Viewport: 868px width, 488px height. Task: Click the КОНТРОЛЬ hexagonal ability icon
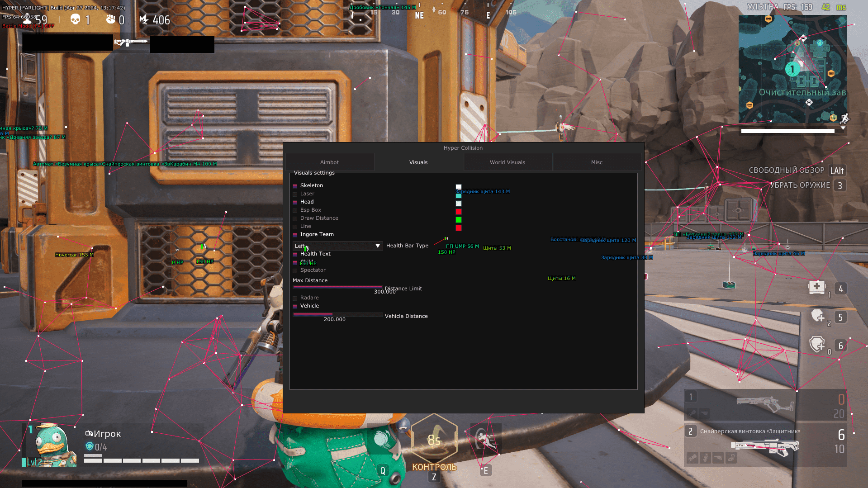434,439
